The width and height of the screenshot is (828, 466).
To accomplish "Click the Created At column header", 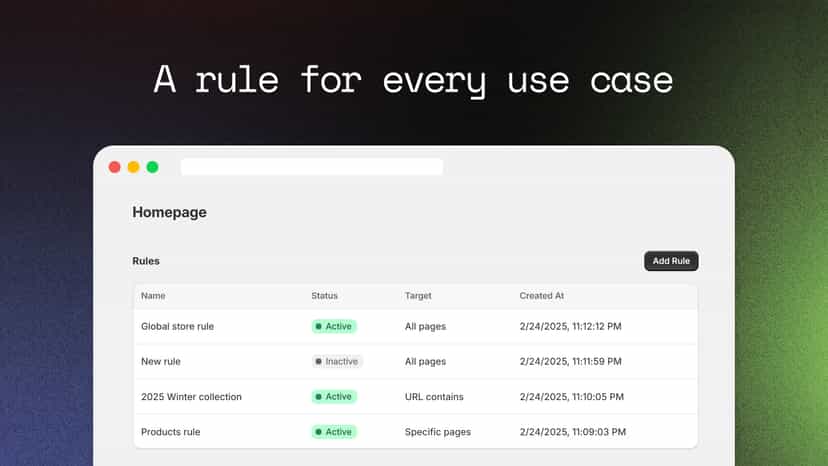I will click(541, 296).
